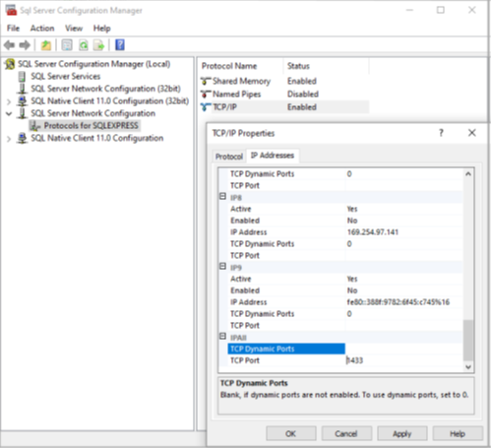491x448 pixels.
Task: Click the SQL Server Services tree icon
Action: pos(22,77)
